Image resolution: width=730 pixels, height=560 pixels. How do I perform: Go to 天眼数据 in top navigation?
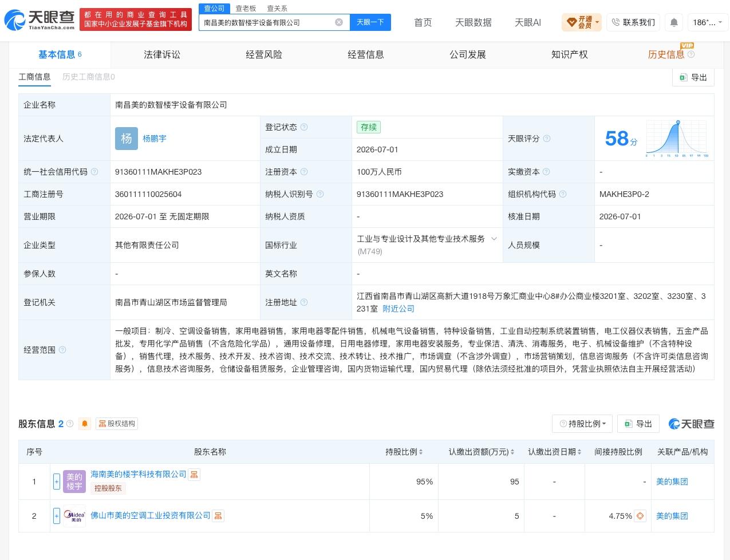pos(473,22)
